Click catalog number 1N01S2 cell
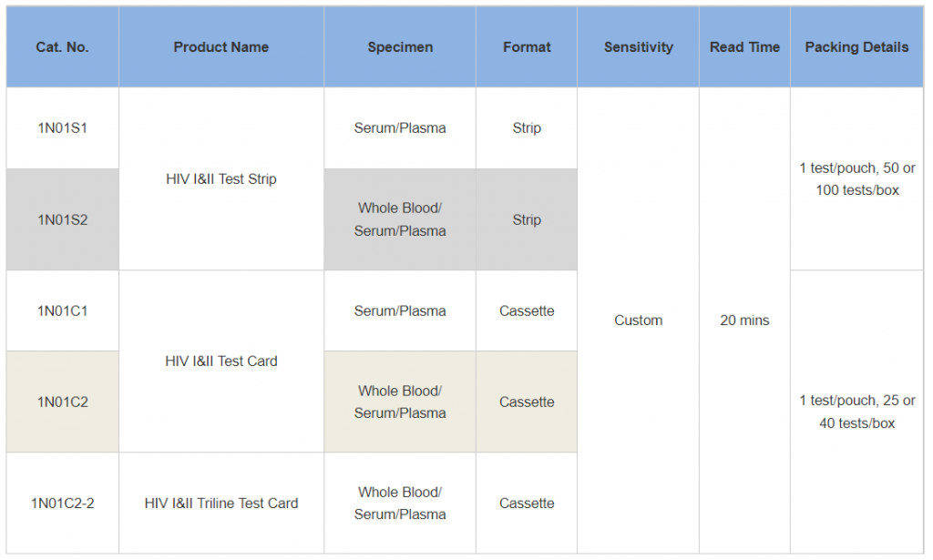Screen dimensions: 933x560 coord(62,219)
